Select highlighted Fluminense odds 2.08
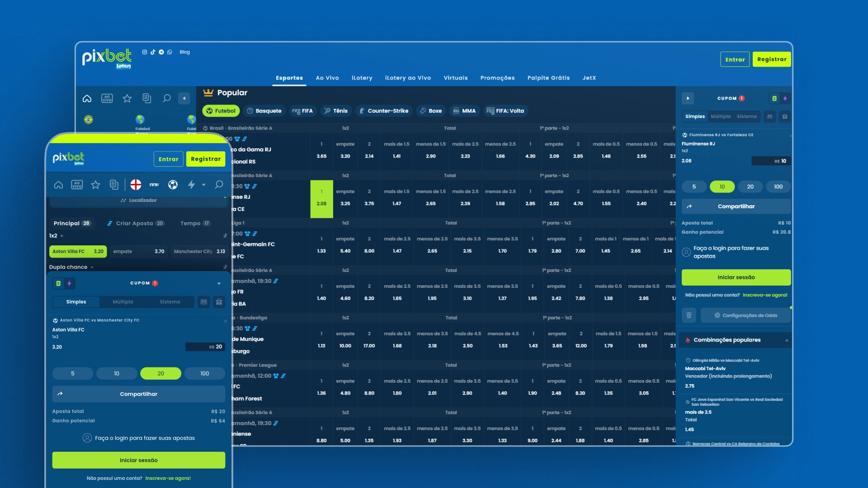The image size is (868, 488). tap(321, 199)
